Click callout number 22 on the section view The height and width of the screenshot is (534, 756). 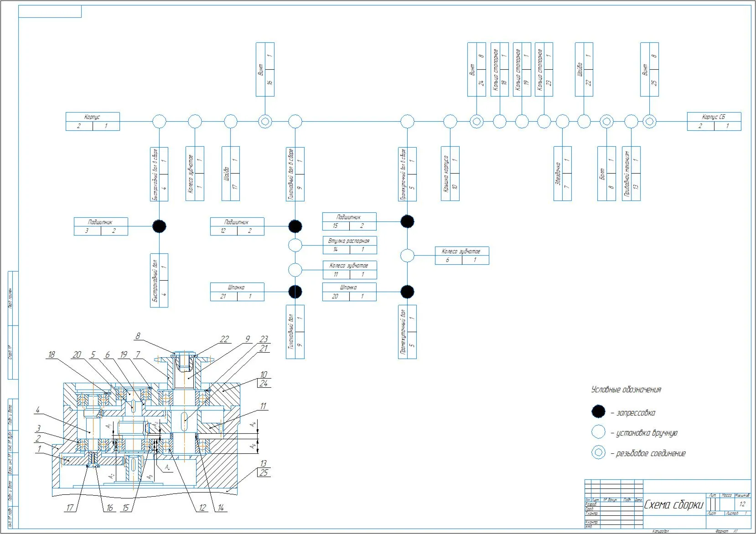click(x=224, y=339)
